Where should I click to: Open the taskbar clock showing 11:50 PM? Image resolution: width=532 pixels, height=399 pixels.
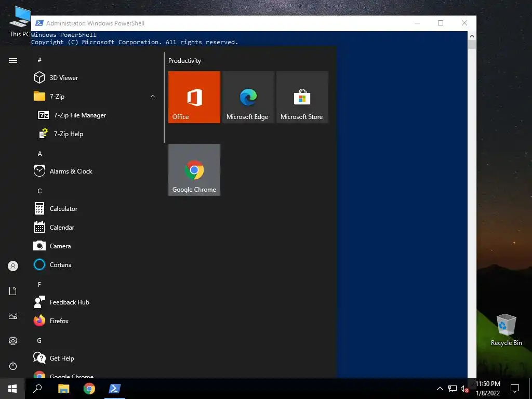click(487, 389)
